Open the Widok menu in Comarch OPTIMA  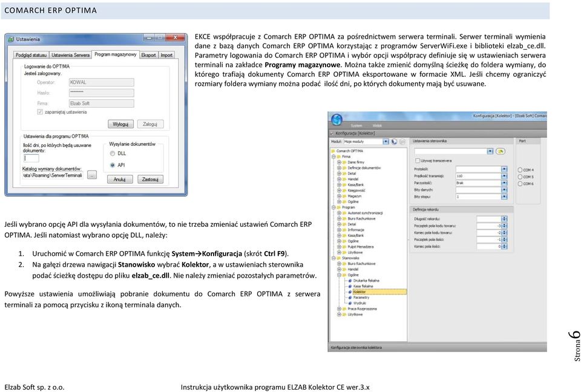pyautogui.click(x=377, y=126)
